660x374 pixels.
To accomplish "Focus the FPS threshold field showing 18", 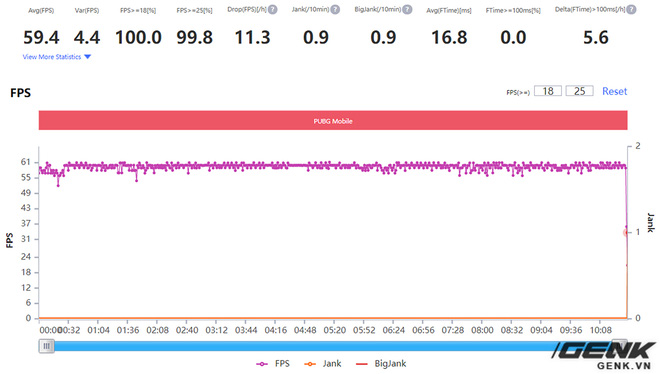I will tap(548, 91).
